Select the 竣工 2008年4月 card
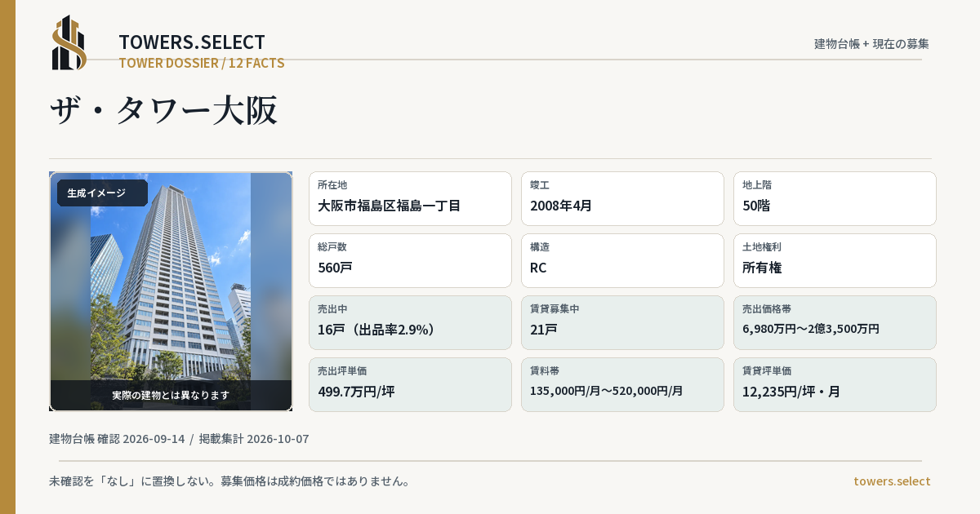The image size is (980, 514). pyautogui.click(x=622, y=198)
